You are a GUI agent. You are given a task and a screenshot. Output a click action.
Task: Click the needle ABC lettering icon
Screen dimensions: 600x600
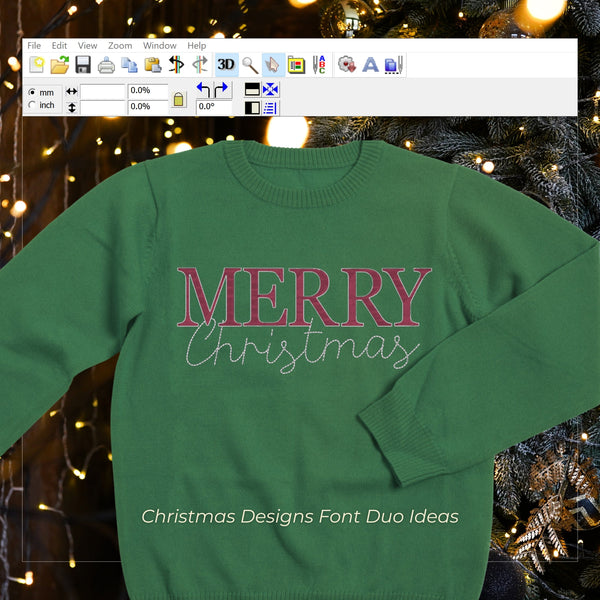(x=319, y=65)
